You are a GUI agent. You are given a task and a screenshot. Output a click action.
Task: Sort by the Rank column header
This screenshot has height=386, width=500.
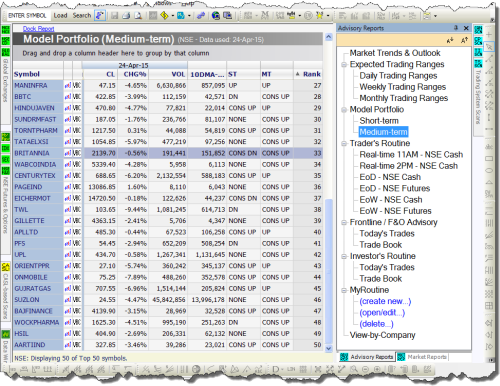308,74
